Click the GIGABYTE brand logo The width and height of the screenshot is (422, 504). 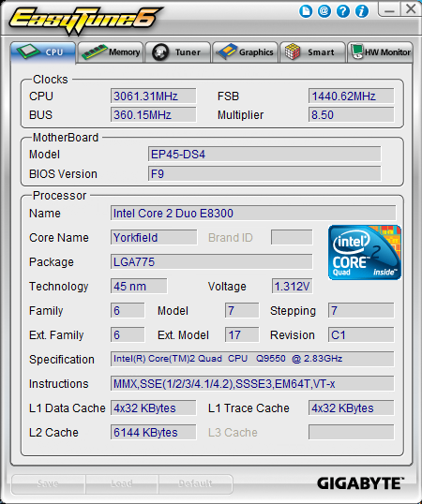[360, 483]
